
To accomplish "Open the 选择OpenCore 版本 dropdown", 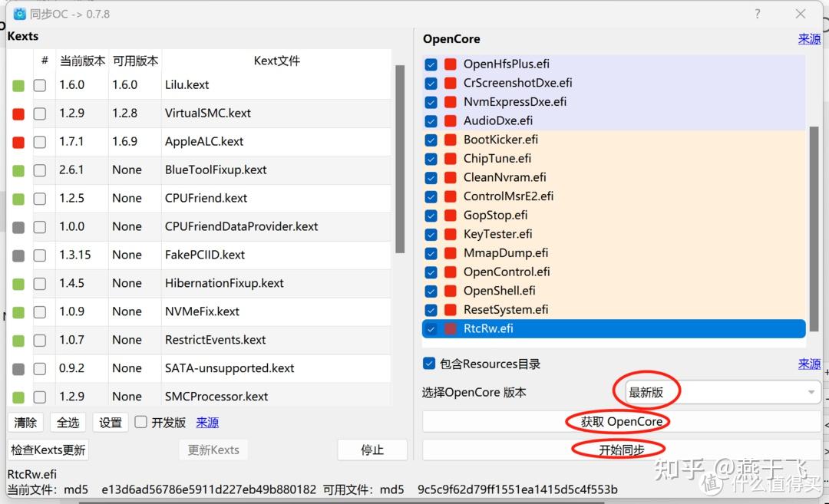I will click(x=722, y=393).
